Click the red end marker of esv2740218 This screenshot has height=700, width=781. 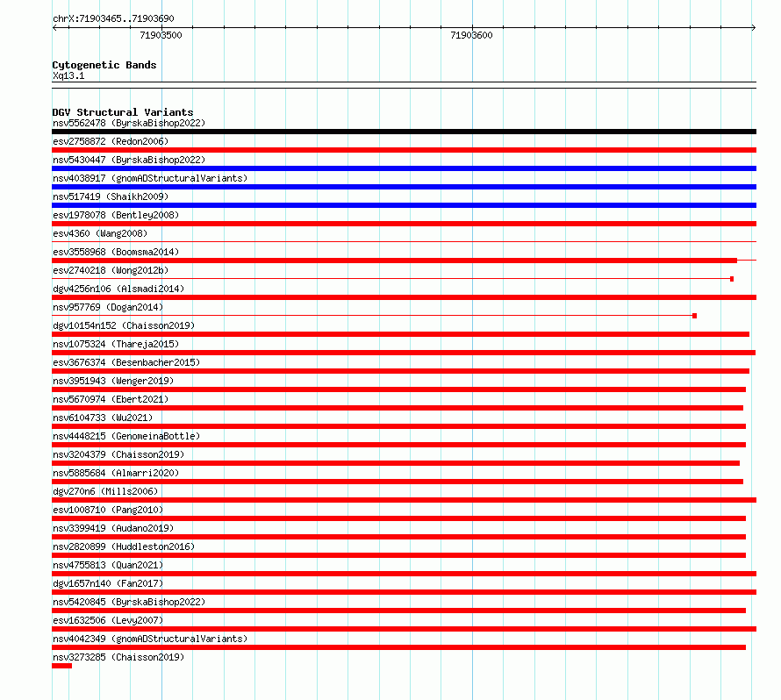pos(732,279)
